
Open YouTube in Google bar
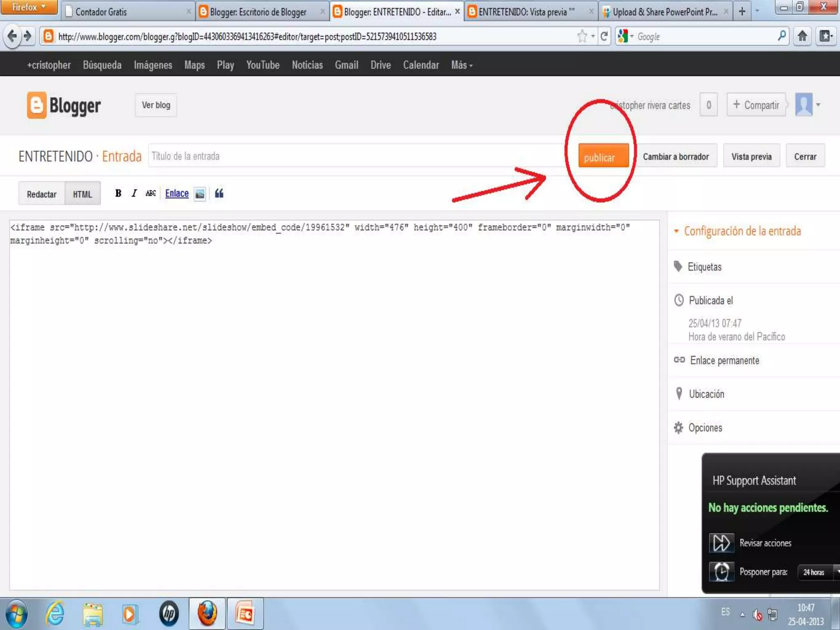(x=262, y=65)
